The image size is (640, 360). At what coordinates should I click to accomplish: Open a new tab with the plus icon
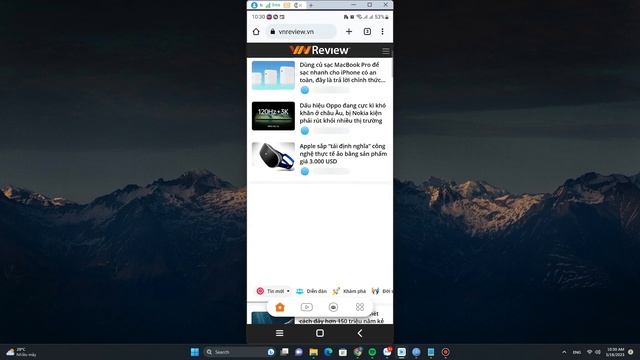coord(349,31)
